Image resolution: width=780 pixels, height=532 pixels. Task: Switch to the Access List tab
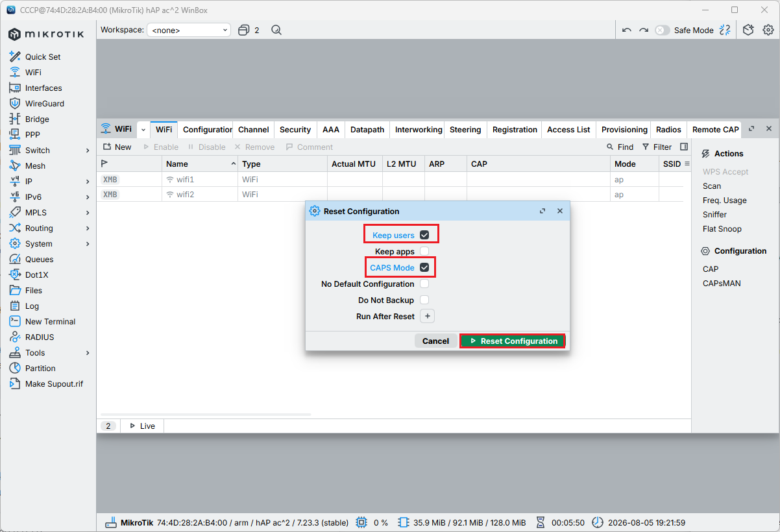[x=568, y=129]
